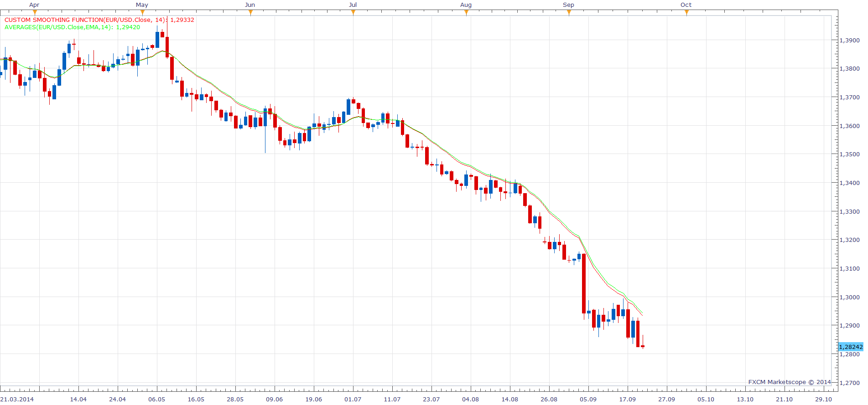Click the 21.10 date axis label
The image size is (868, 405).
785,399
